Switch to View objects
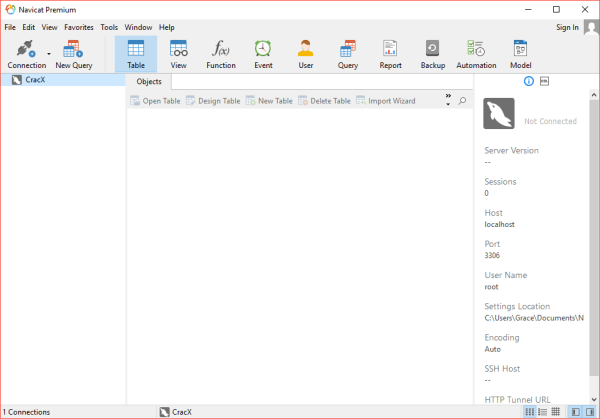This screenshot has width=600, height=419. click(178, 54)
